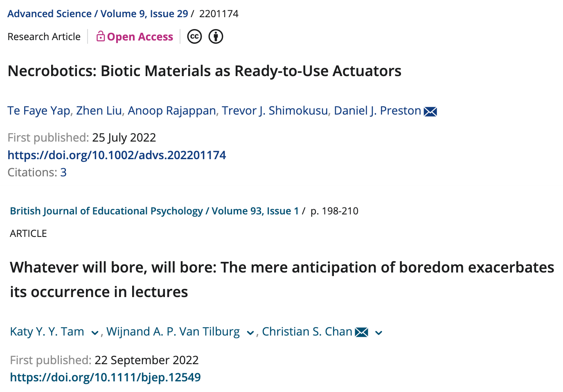
Task: Open the bjep.12549 DOI link
Action: 105,377
